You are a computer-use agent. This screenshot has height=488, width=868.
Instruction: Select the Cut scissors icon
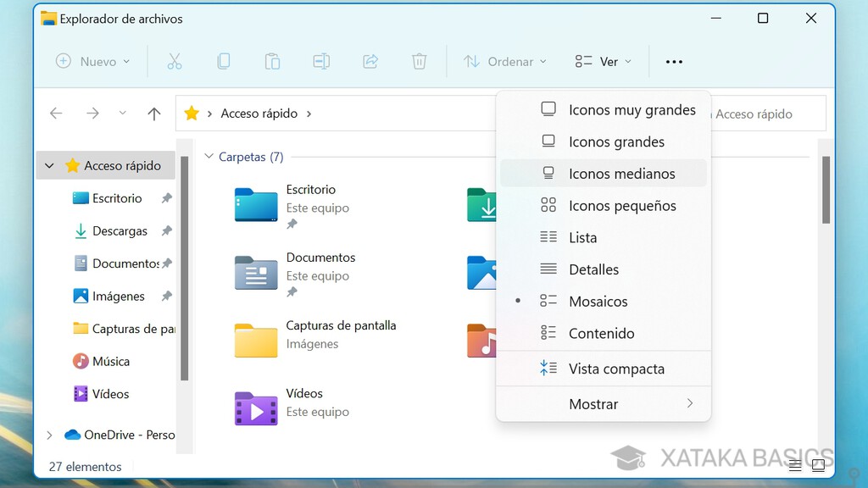coord(175,61)
